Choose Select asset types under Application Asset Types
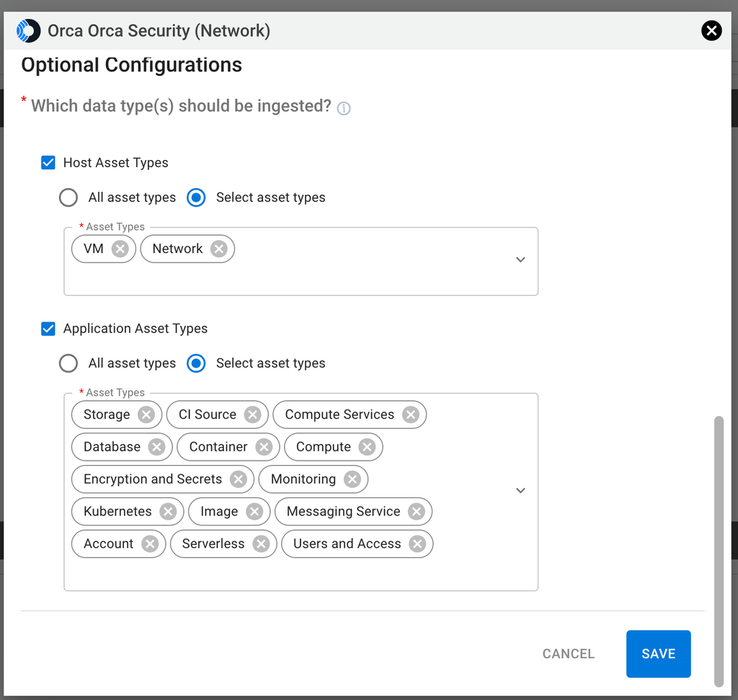Viewport: 738px width, 700px height. 196,363
